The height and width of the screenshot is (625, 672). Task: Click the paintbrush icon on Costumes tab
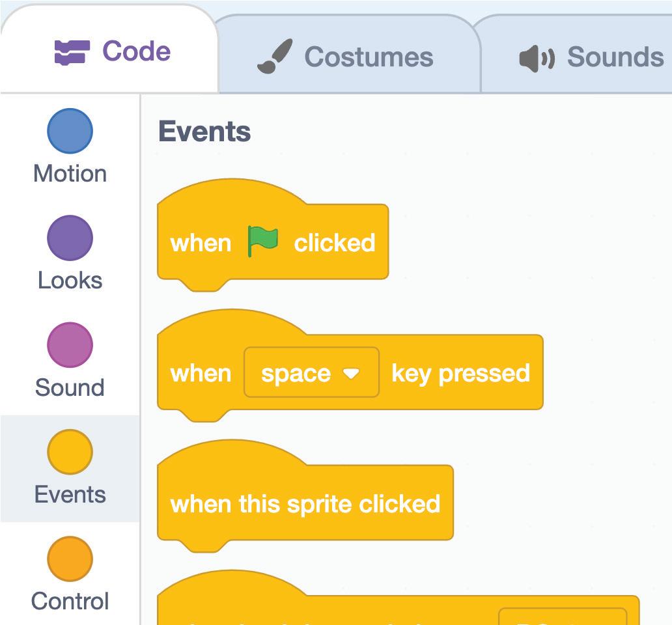pyautogui.click(x=274, y=57)
